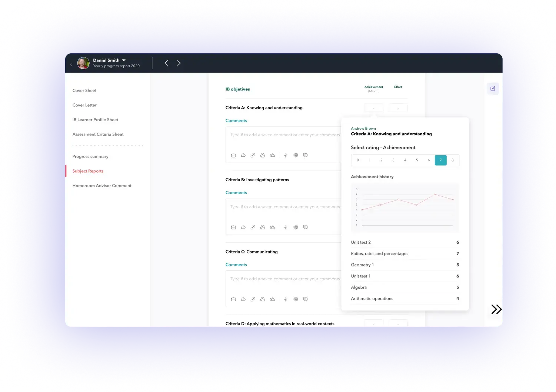Switch to the Subject Reports section
The image size is (556, 392).
click(x=88, y=171)
